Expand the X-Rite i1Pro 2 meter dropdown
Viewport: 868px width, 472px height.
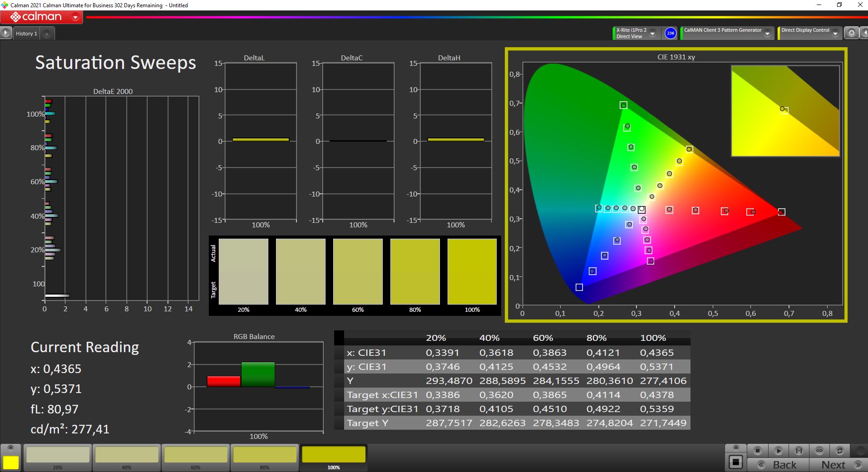pyautogui.click(x=652, y=34)
